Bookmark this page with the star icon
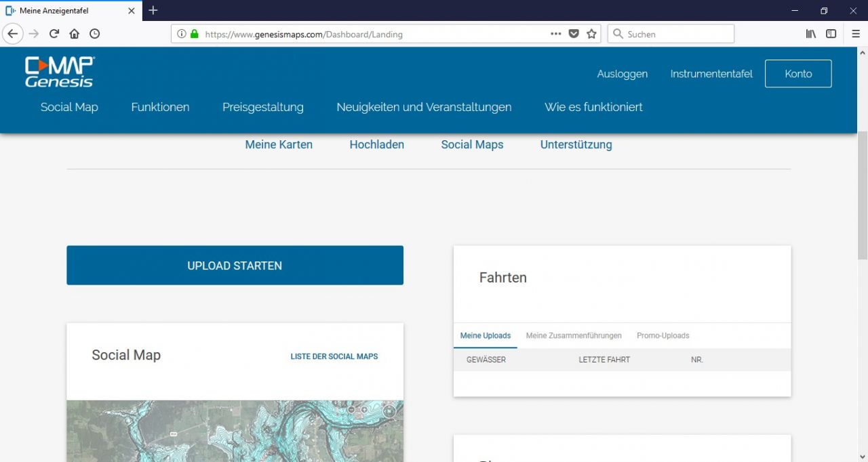868x462 pixels. (591, 34)
